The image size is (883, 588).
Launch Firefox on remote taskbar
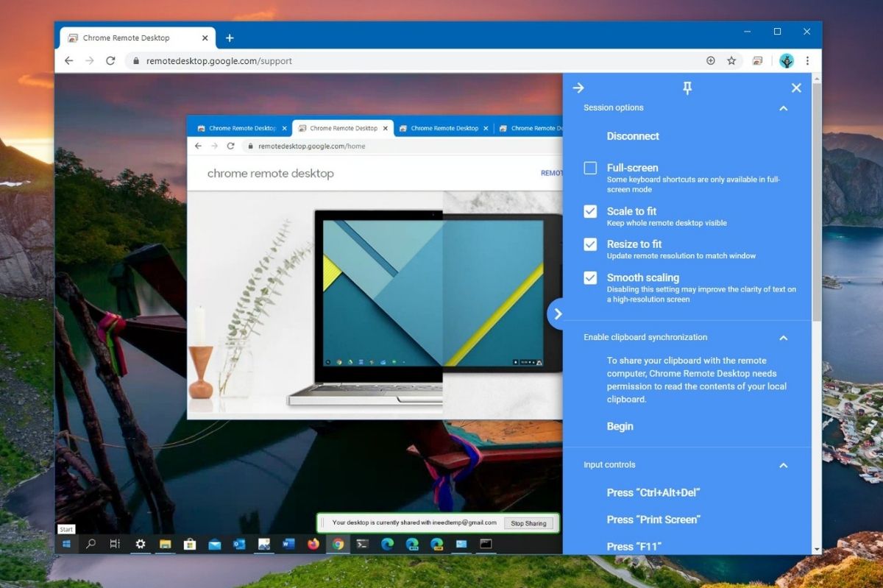pyautogui.click(x=313, y=545)
